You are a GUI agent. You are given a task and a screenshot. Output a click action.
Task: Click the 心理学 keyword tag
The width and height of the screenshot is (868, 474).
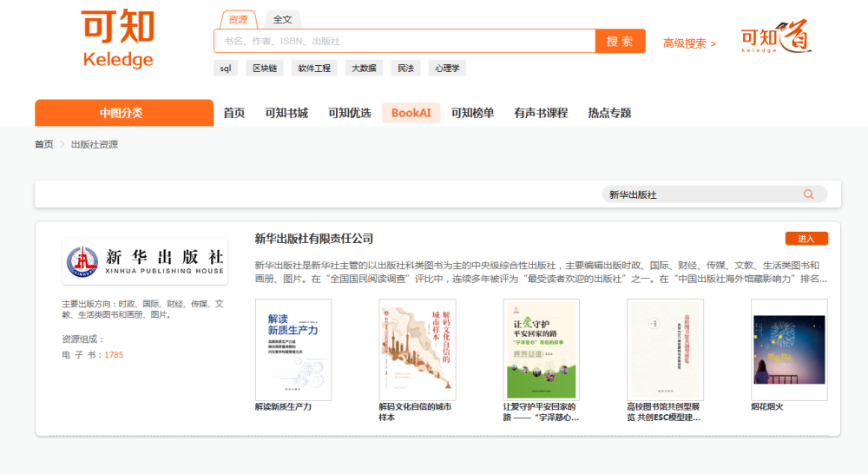[447, 68]
